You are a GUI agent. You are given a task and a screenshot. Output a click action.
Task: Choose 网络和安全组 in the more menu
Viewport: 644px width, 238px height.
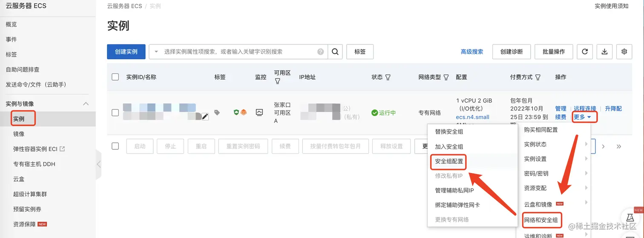pyautogui.click(x=541, y=220)
